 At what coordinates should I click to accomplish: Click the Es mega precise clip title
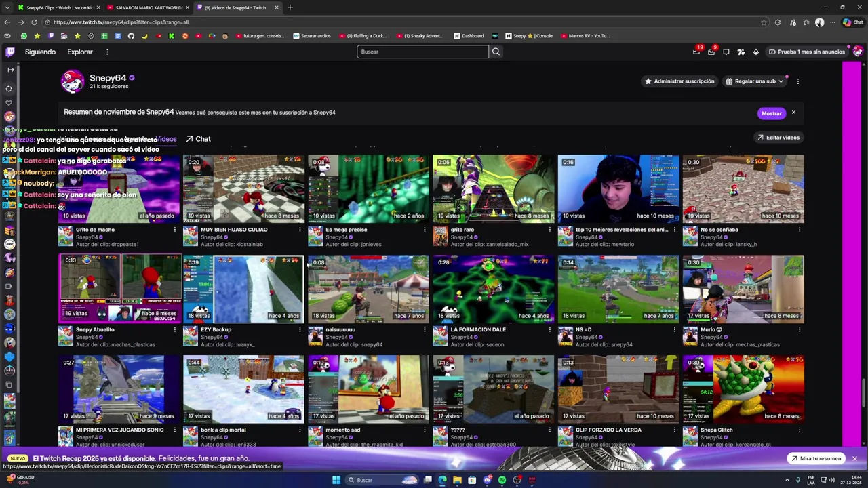(x=346, y=230)
